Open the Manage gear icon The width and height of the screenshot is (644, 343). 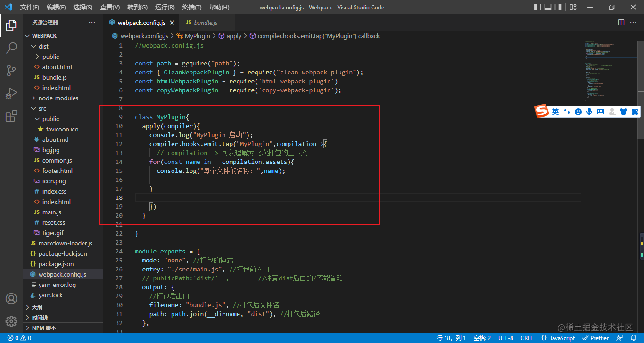(x=11, y=321)
